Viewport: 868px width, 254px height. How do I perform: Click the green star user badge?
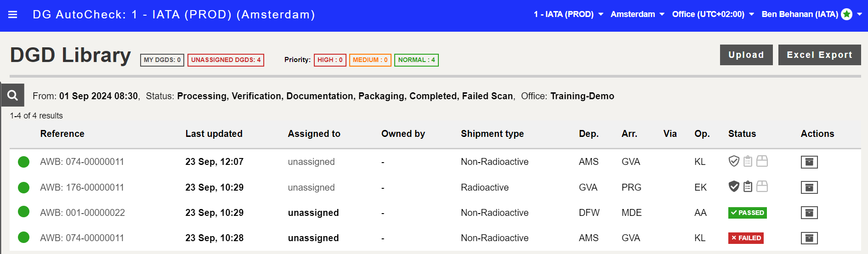(846, 14)
